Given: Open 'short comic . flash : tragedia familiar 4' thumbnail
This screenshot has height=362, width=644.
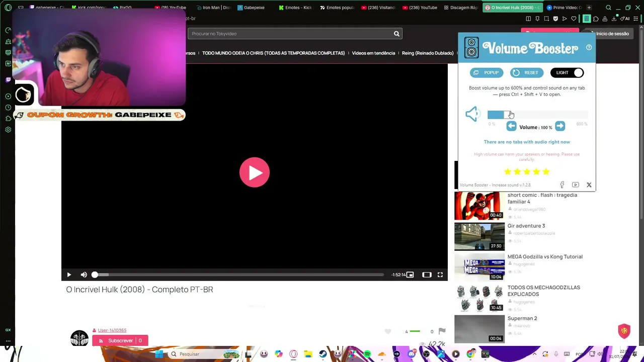Looking at the screenshot, I should tap(479, 206).
